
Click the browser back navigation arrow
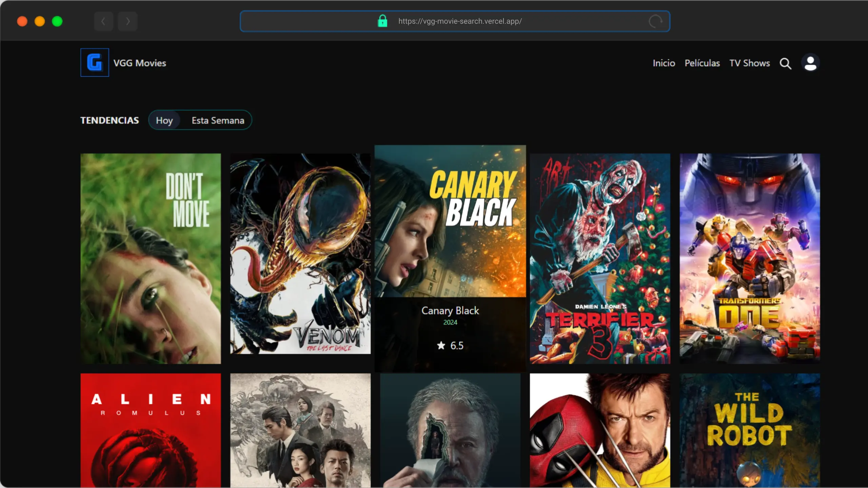[103, 21]
